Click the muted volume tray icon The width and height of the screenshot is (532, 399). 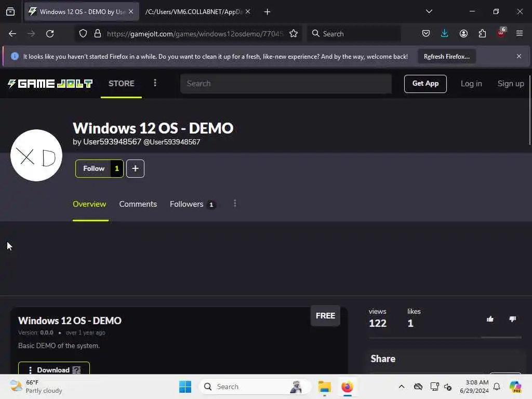[448, 387]
